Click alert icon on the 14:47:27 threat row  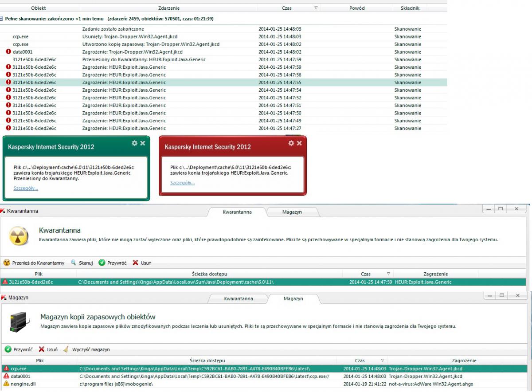coord(8,128)
